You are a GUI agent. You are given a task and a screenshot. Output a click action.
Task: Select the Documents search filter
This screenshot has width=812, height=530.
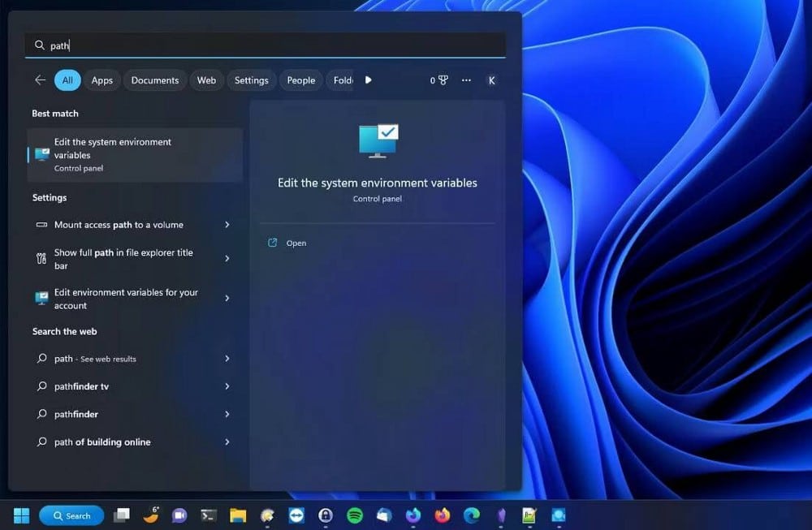pos(154,80)
